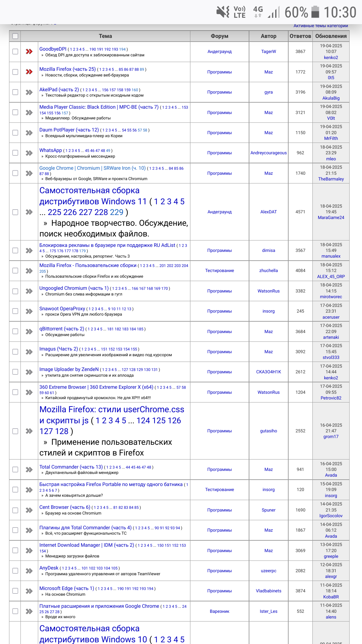The image size is (362, 644).
Task: Click the arrows icon beside Total Commander (часть 13)
Action: [29, 470]
